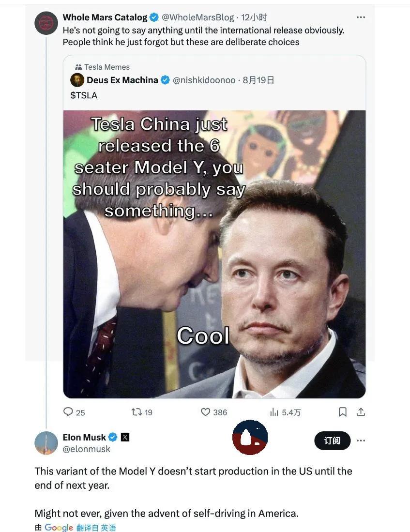Open Deus Ex Machina quoted author name
The height and width of the screenshot is (532, 410).
[x=122, y=80]
